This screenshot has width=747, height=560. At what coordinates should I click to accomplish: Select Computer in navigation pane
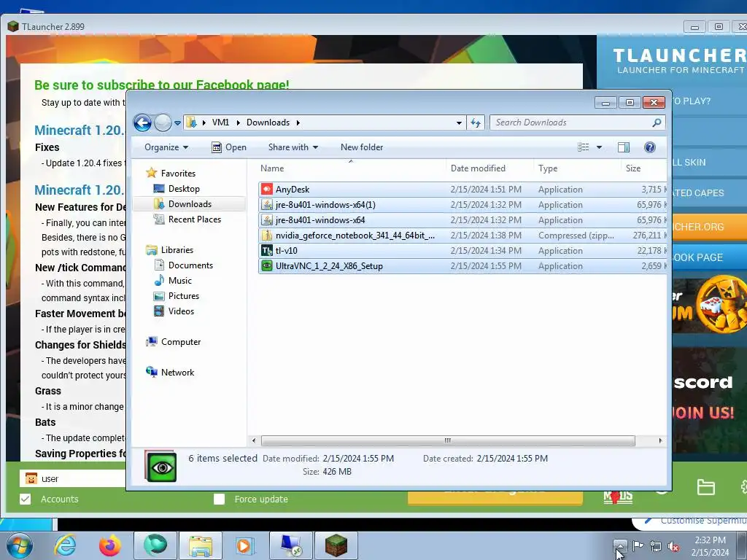coord(174,342)
